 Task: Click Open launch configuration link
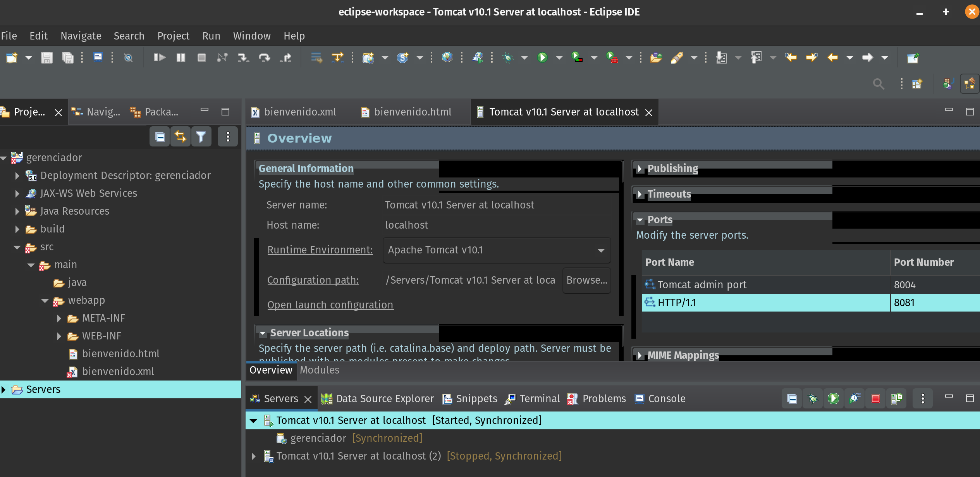coord(330,305)
